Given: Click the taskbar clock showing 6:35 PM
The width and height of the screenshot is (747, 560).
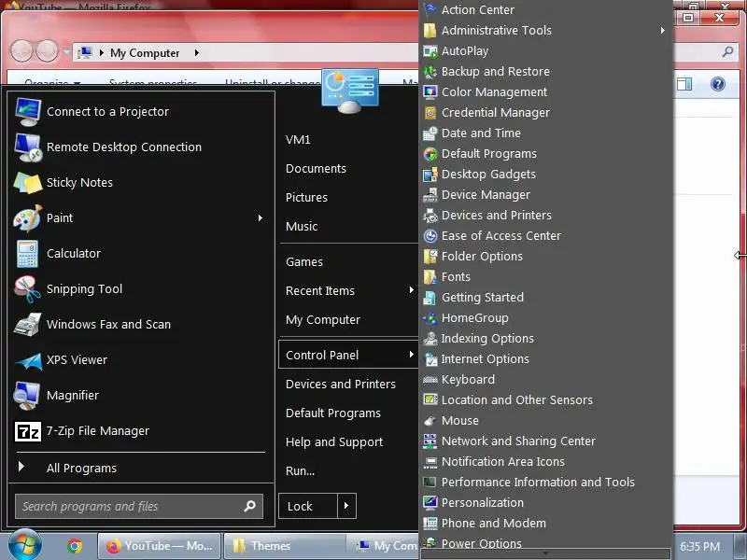Looking at the screenshot, I should 699,546.
